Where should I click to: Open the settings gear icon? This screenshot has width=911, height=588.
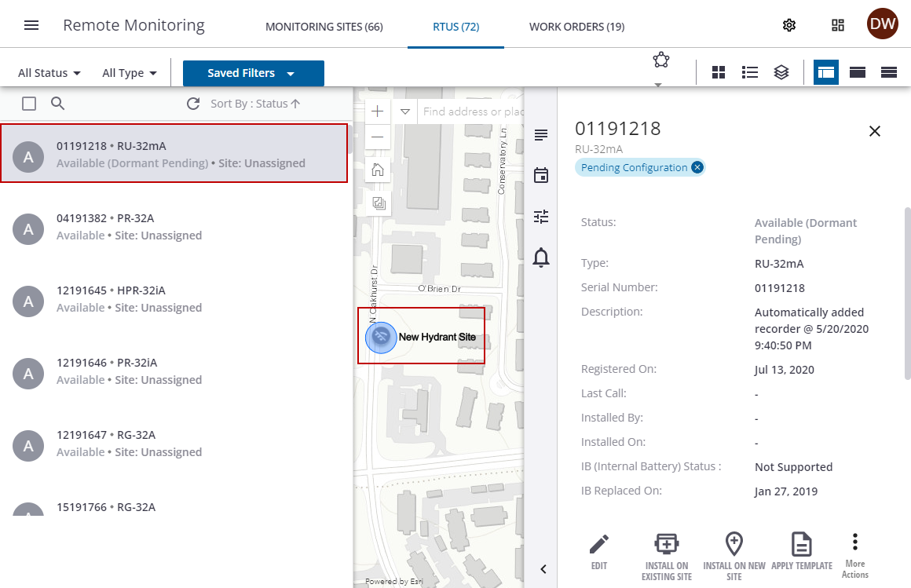point(789,25)
